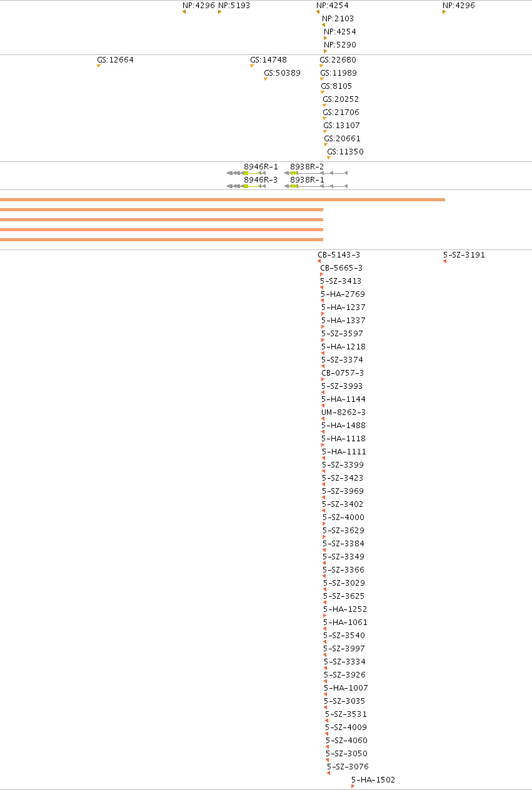Click the GS:14748 feature
532x790 pixels.
268,61
